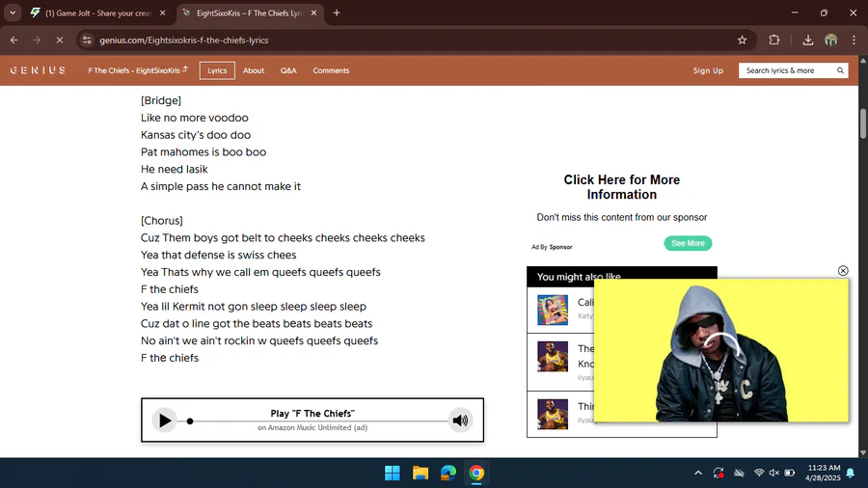Image resolution: width=868 pixels, height=488 pixels.
Task: View site information icon in address bar
Action: click(x=87, y=40)
